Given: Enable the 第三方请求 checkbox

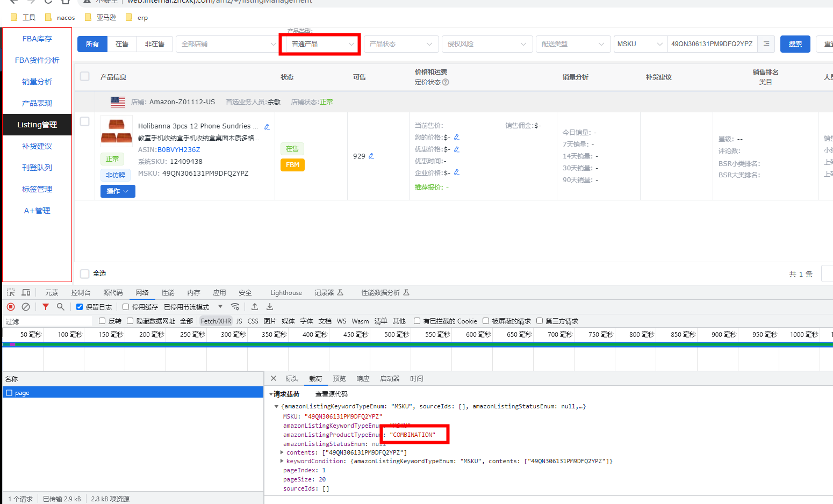Looking at the screenshot, I should 540,321.
